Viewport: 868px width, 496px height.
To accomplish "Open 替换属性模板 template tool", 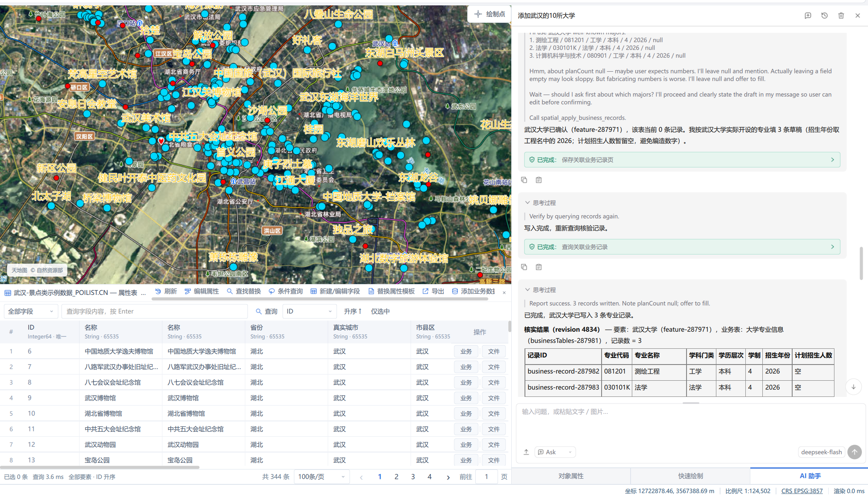I will (392, 291).
